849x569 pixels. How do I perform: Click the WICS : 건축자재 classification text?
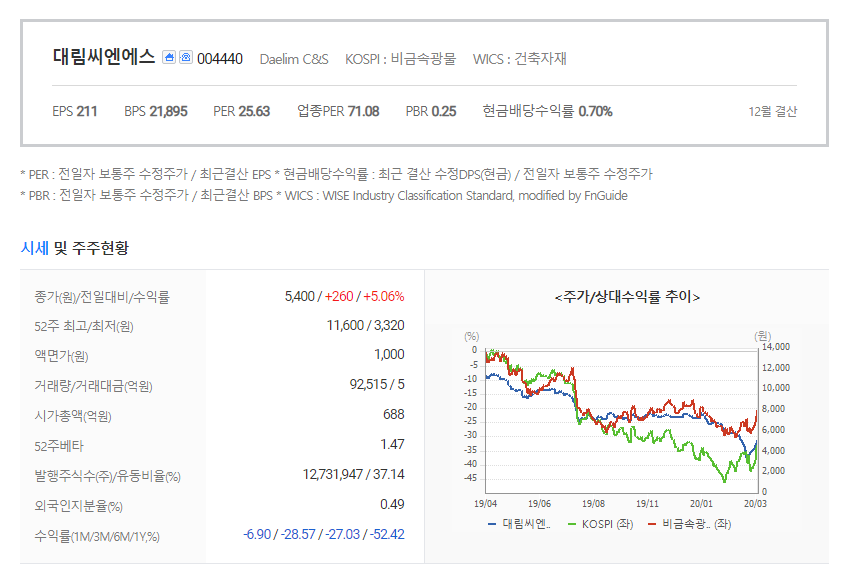pos(520,58)
